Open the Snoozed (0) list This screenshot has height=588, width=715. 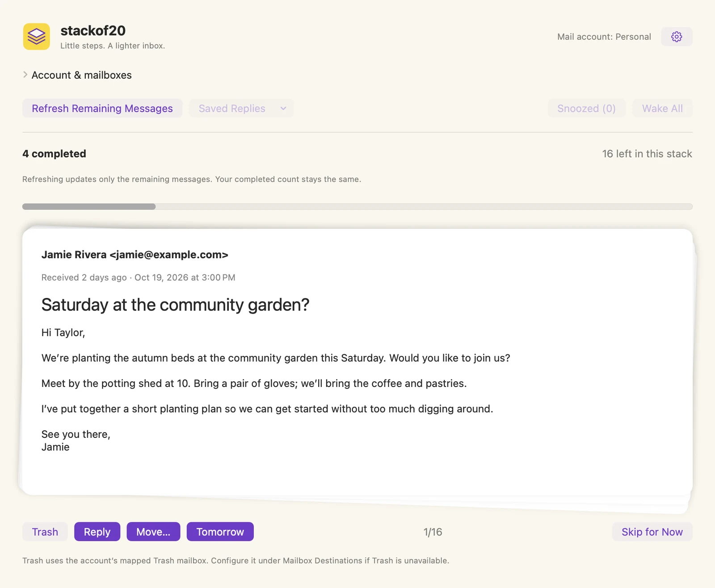[586, 109]
